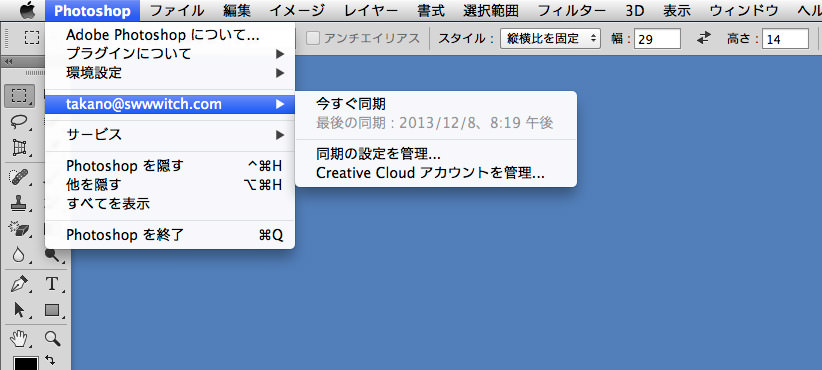Choose Adobe Photoshop について...
The width and height of the screenshot is (822, 370).
170,36
